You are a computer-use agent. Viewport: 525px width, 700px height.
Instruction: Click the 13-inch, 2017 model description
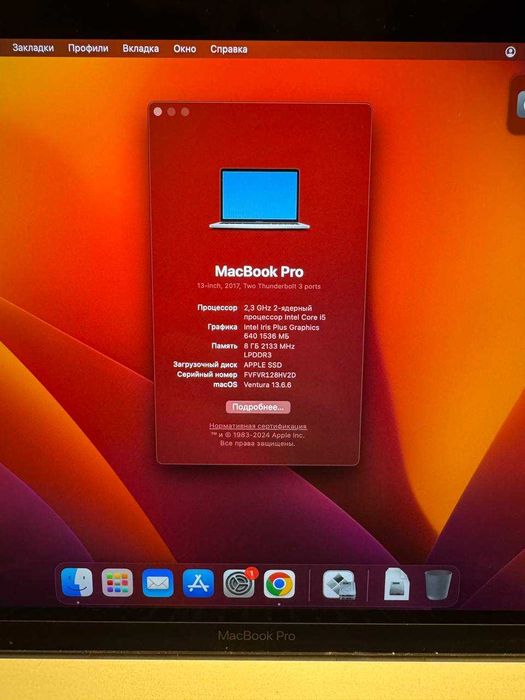(259, 286)
